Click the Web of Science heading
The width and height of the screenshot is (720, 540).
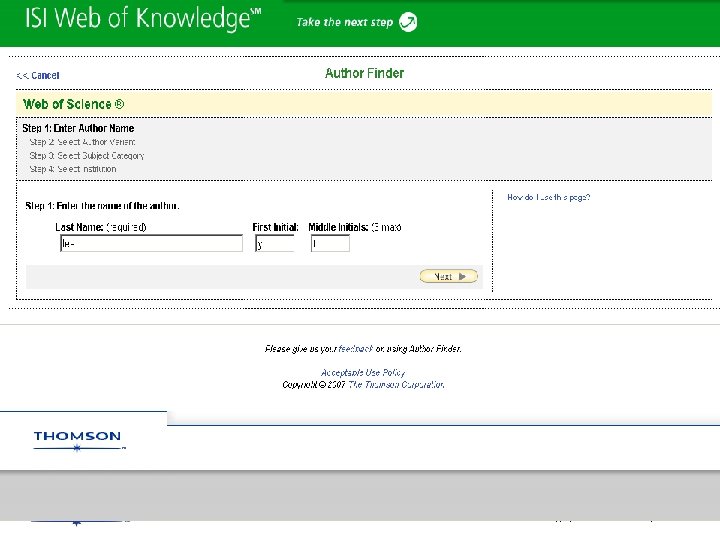click(73, 104)
